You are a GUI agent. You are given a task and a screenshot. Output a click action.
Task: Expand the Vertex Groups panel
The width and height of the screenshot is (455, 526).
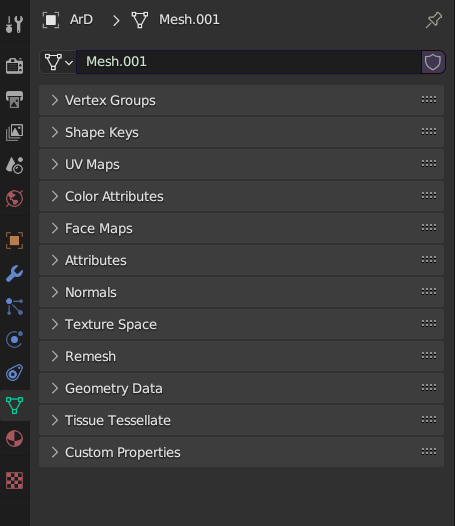coord(241,100)
